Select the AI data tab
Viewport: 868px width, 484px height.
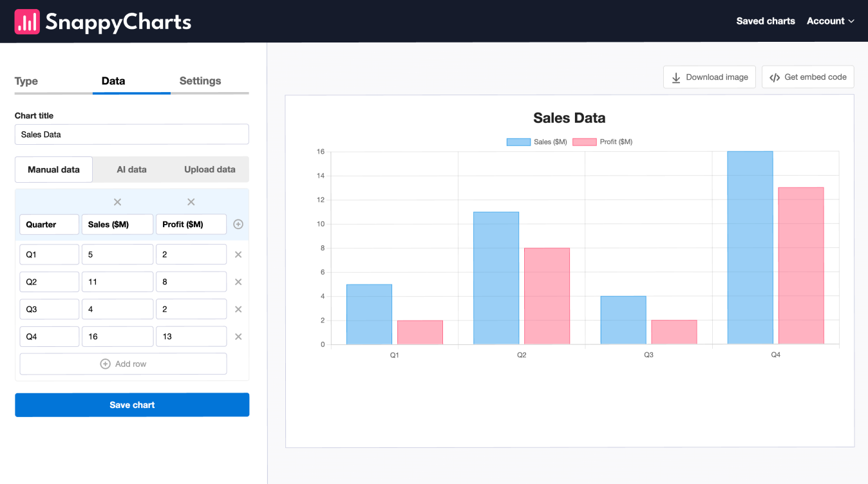pos(131,170)
